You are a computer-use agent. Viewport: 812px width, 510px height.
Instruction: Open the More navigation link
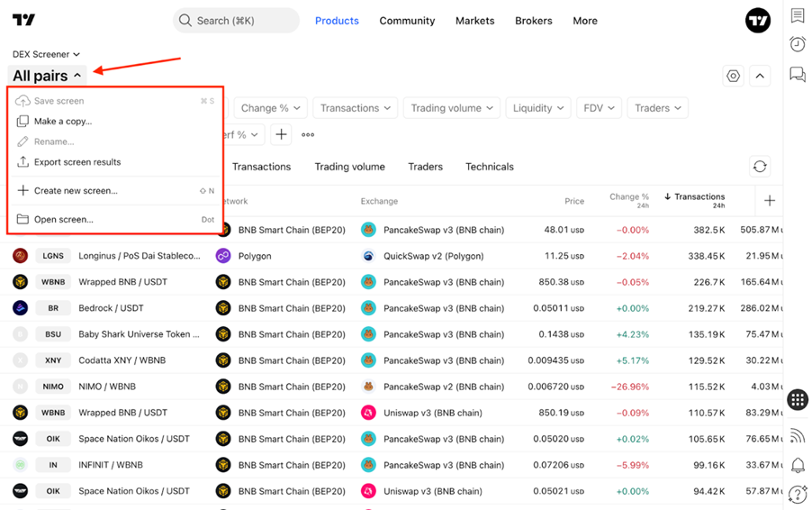[x=585, y=21]
